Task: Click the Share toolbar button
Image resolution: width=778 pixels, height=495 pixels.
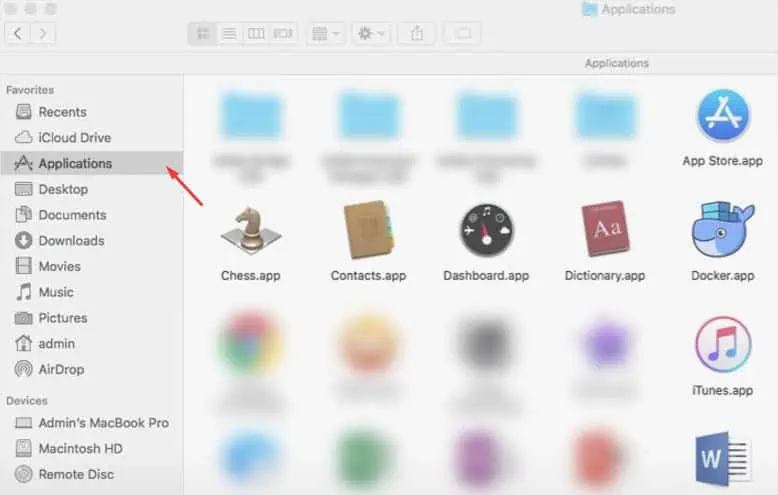Action: coord(417,33)
